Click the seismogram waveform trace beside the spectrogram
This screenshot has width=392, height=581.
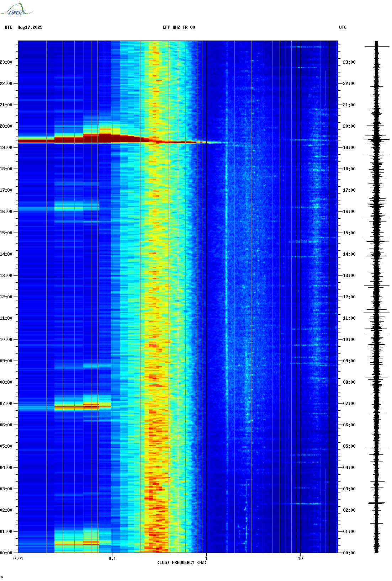pos(376,297)
